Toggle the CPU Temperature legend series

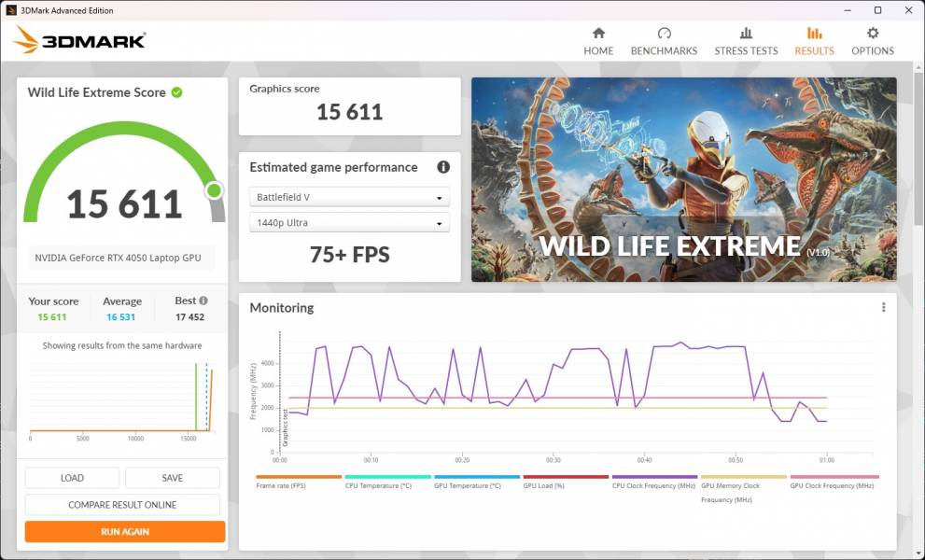click(x=387, y=485)
